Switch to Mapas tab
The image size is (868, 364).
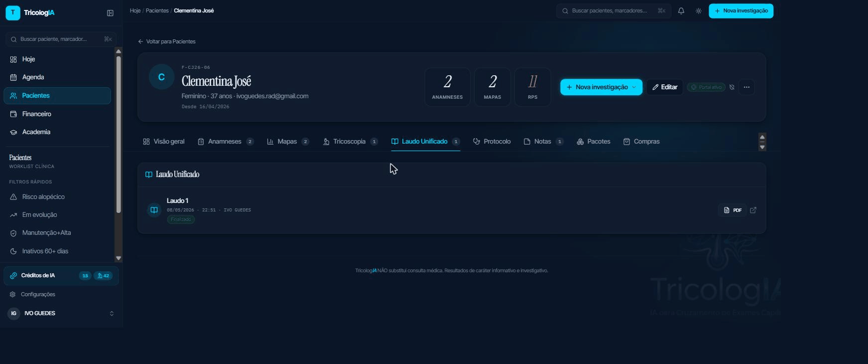[288, 142]
